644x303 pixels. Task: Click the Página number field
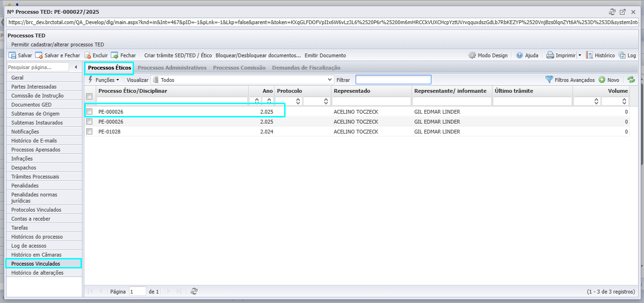coord(137,292)
